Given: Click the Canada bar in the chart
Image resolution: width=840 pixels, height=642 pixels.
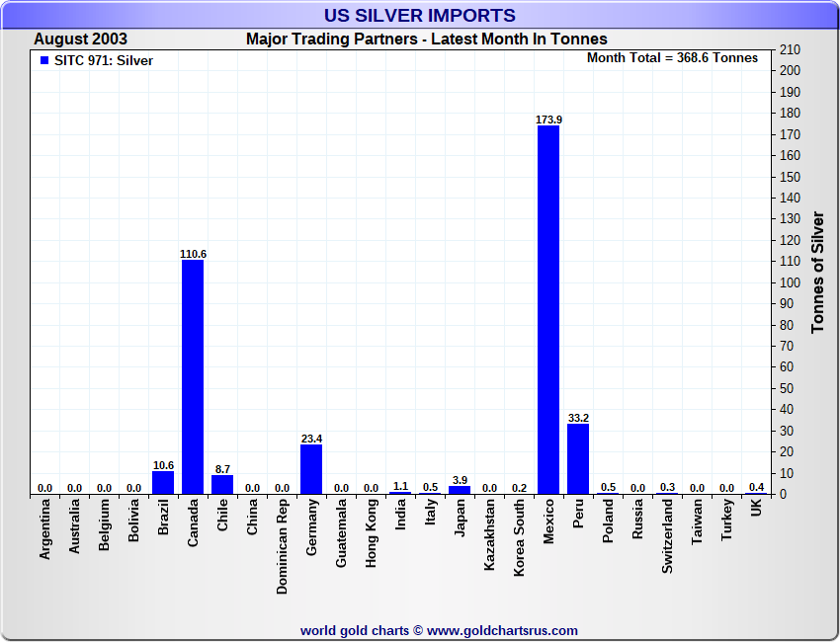Looking at the screenshot, I should point(193,376).
